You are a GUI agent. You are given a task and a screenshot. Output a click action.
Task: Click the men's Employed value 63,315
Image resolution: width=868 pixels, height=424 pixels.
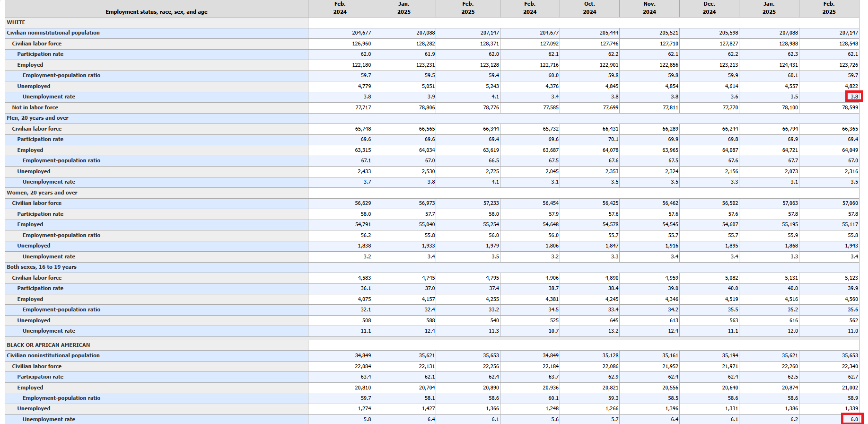tap(363, 150)
